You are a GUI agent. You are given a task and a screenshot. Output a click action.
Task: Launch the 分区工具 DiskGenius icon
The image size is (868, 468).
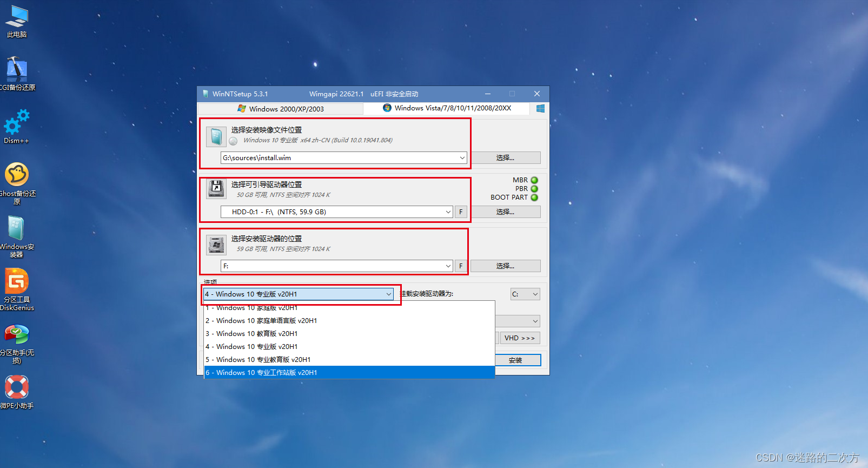pyautogui.click(x=17, y=289)
